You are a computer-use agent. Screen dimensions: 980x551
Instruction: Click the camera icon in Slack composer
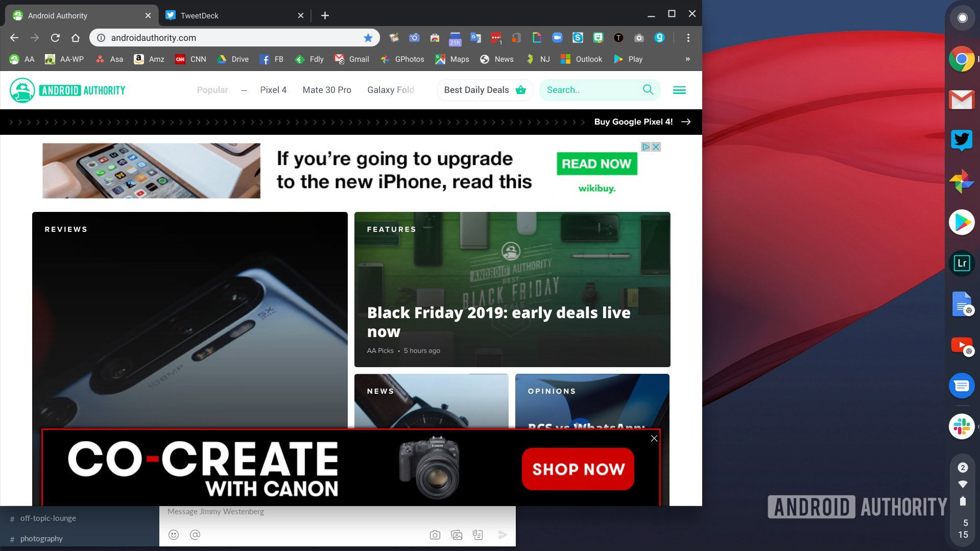point(435,535)
